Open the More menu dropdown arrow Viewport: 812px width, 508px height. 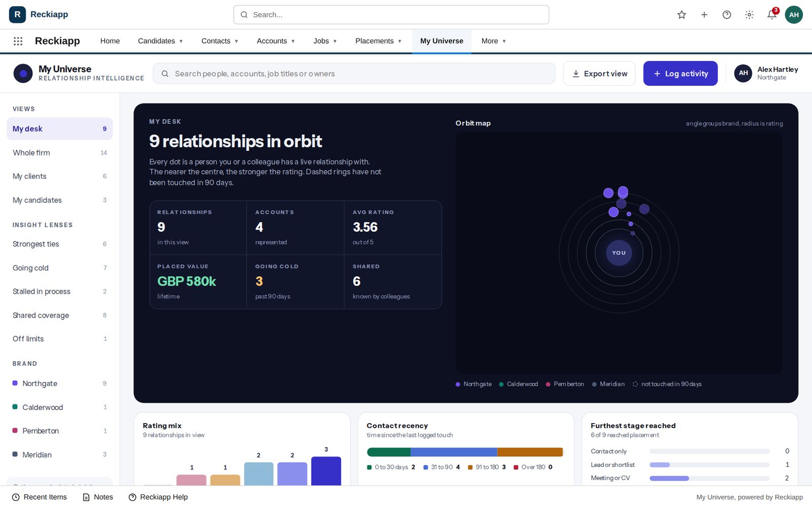[504, 41]
